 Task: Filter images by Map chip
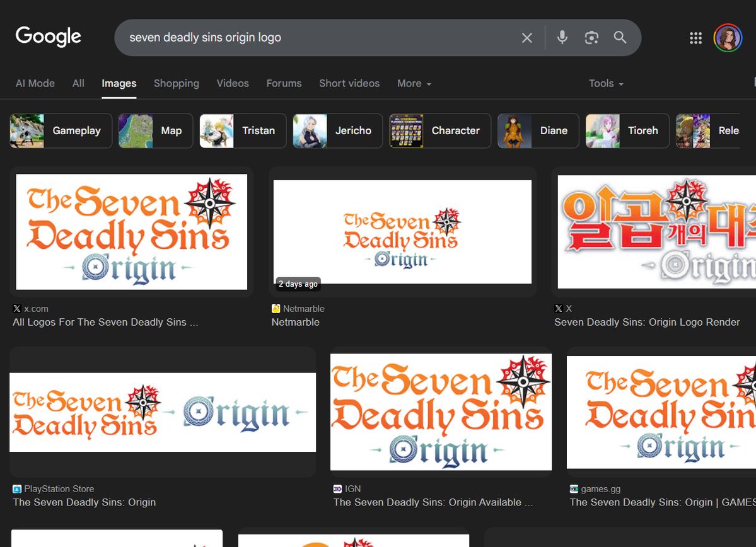pyautogui.click(x=156, y=130)
